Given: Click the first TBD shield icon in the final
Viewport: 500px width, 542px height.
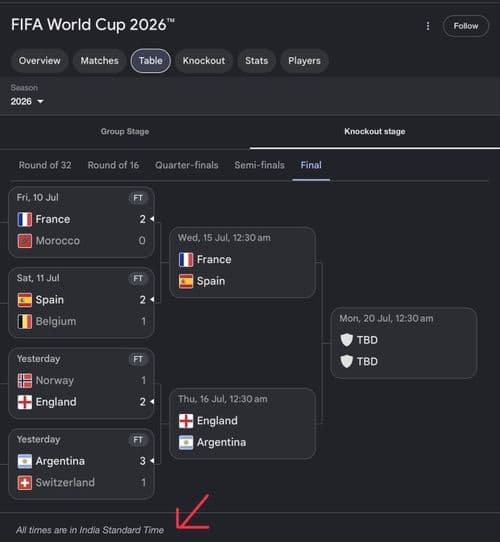Looking at the screenshot, I should 346,340.
